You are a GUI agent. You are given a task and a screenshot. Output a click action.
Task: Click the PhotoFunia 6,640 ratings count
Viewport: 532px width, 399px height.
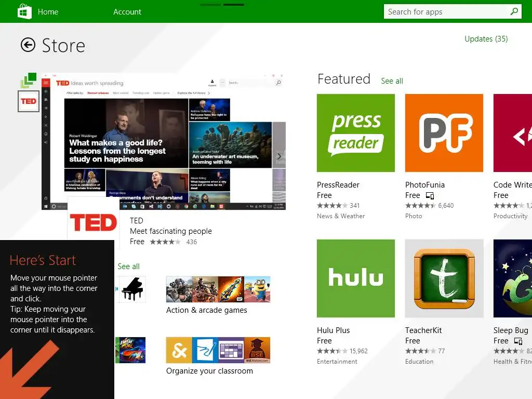(x=446, y=206)
